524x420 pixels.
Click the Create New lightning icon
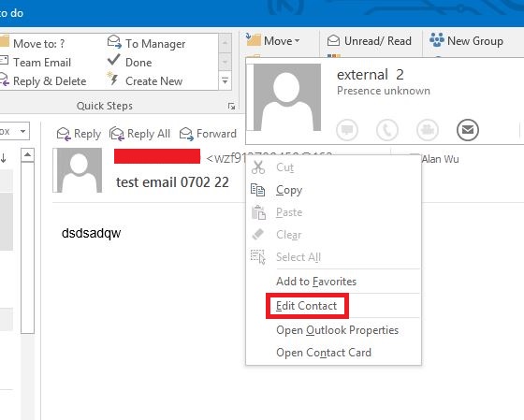point(113,79)
